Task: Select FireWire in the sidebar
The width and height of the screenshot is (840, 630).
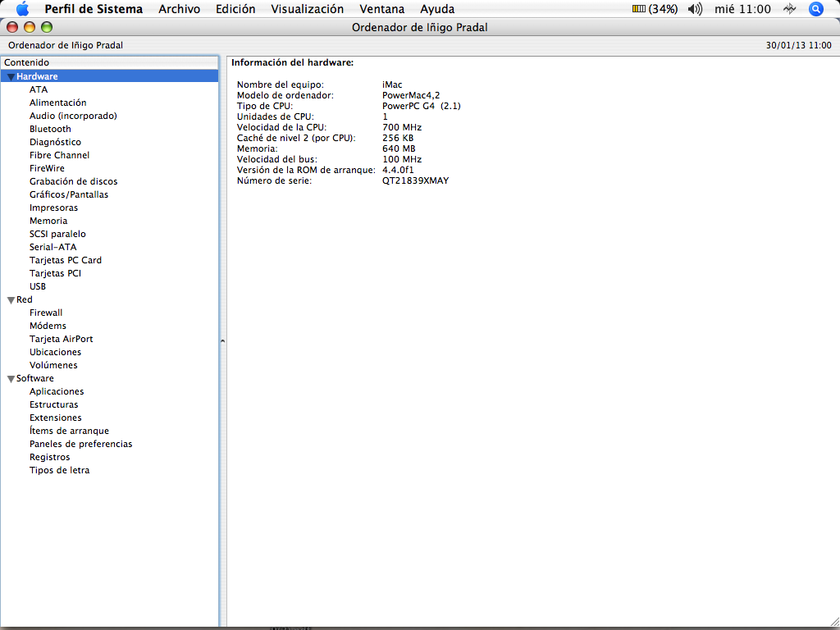Action: pos(47,168)
